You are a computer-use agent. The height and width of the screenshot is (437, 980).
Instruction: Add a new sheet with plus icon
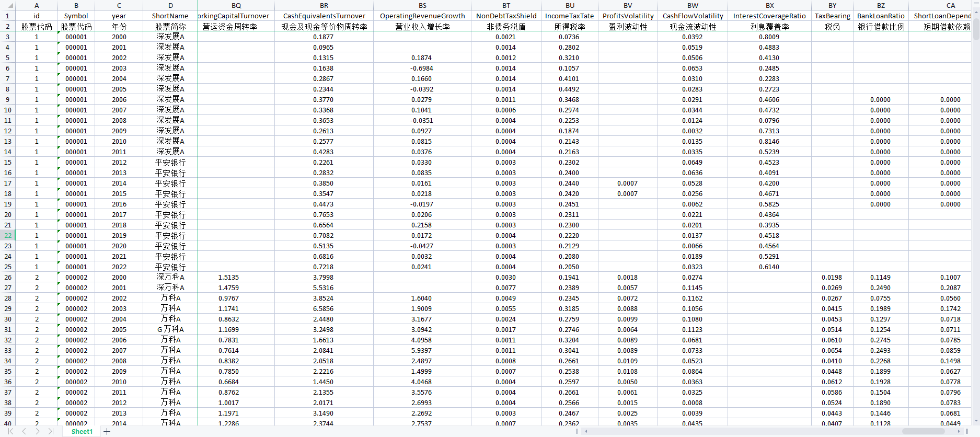[107, 431]
